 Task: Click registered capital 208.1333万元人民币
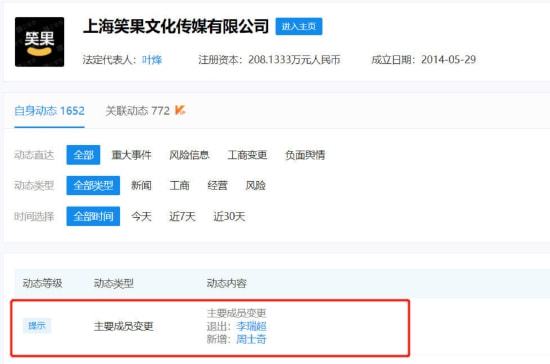pos(294,60)
